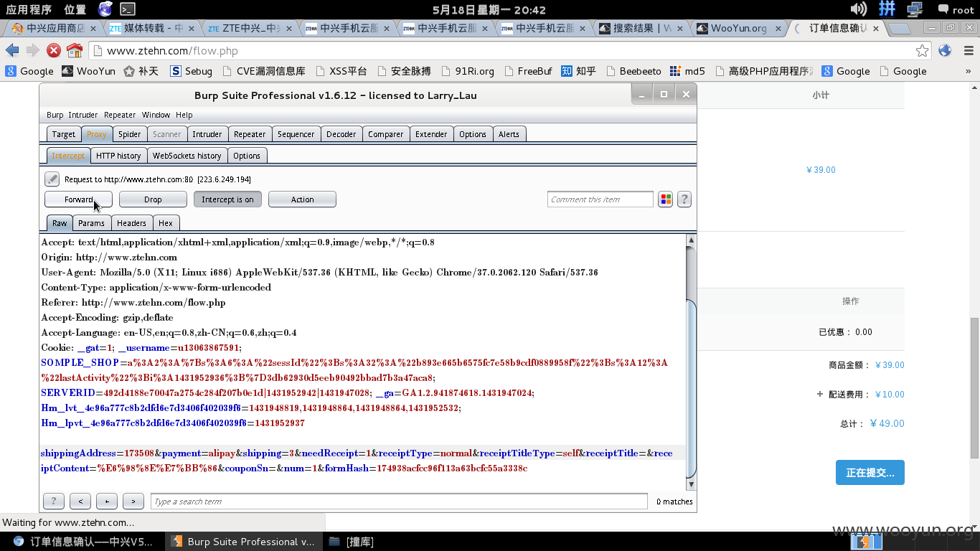Open the volume control icon
Image resolution: width=980 pixels, height=551 pixels.
858,9
